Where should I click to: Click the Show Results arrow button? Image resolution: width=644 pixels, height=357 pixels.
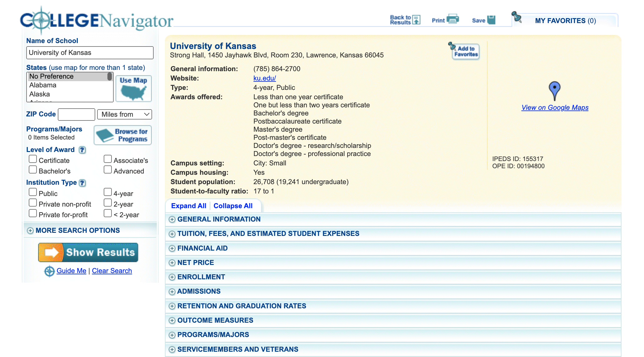88,252
